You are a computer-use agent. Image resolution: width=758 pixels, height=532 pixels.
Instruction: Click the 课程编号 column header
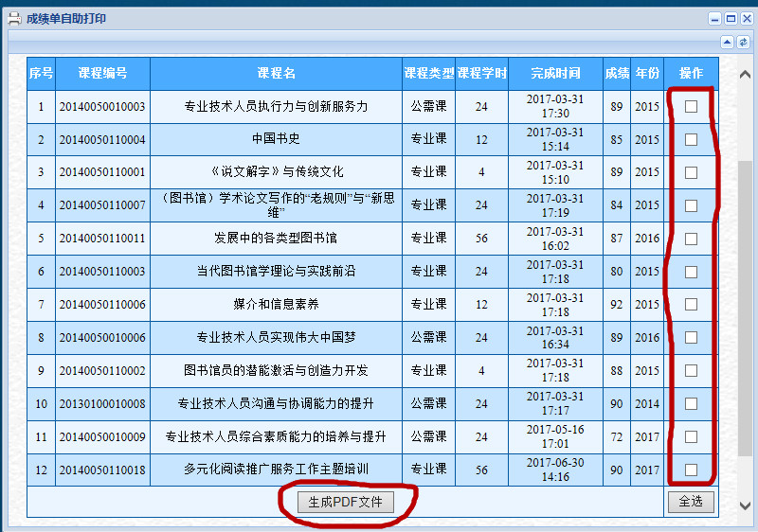102,74
